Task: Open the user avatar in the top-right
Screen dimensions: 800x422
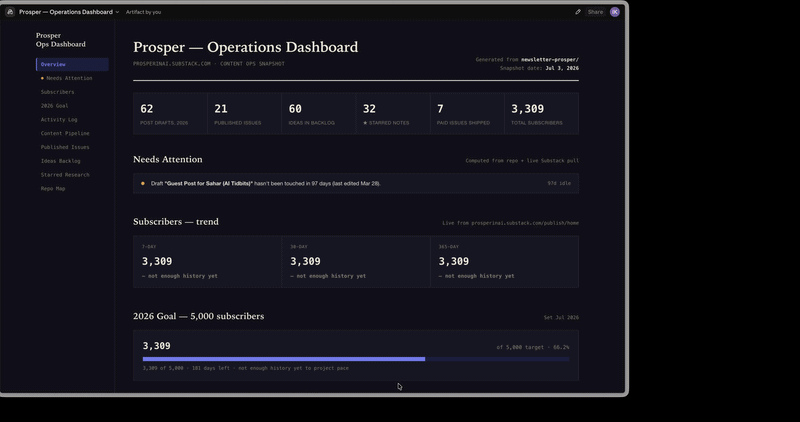Action: click(x=615, y=12)
